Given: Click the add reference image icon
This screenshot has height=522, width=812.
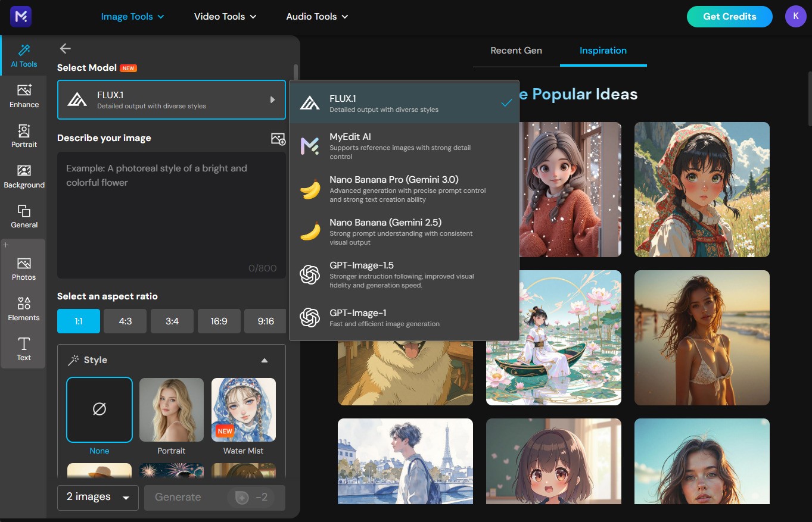Looking at the screenshot, I should click(278, 139).
